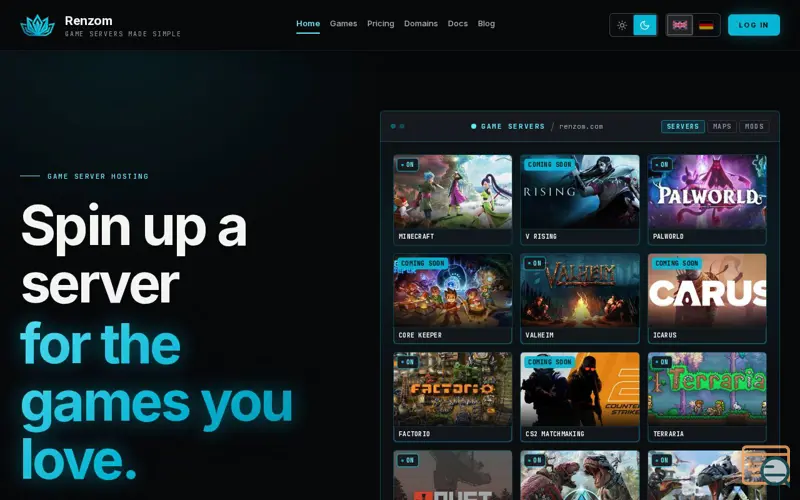Open the Valheim game card
The height and width of the screenshot is (500, 800).
(580, 298)
